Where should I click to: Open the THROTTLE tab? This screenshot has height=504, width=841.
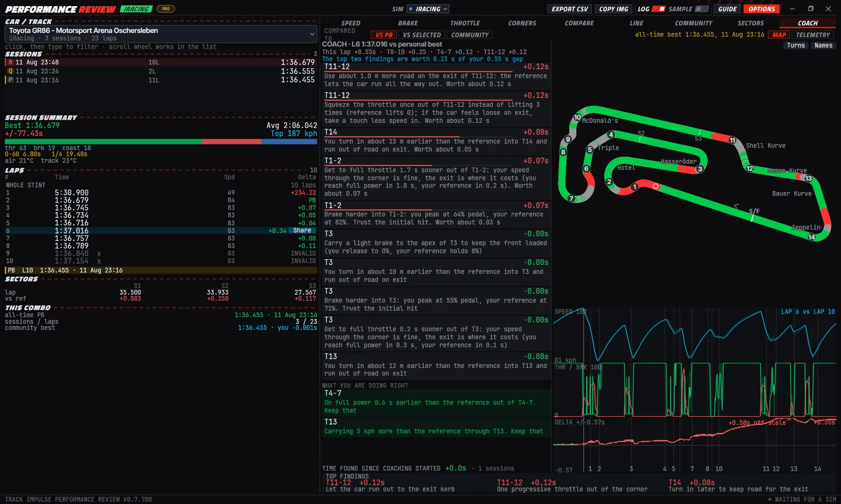click(465, 23)
